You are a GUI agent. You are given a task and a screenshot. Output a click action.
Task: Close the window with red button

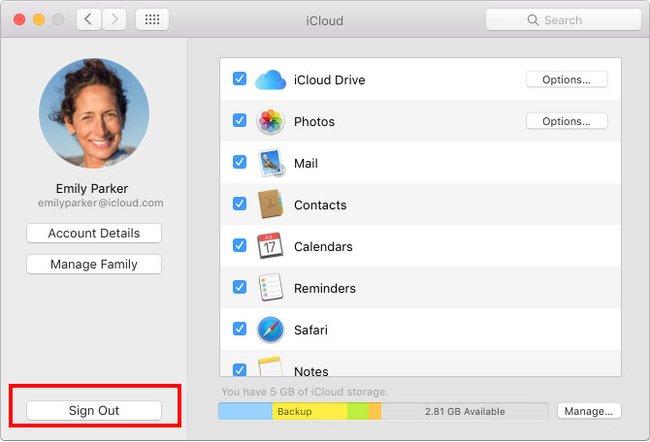19,19
